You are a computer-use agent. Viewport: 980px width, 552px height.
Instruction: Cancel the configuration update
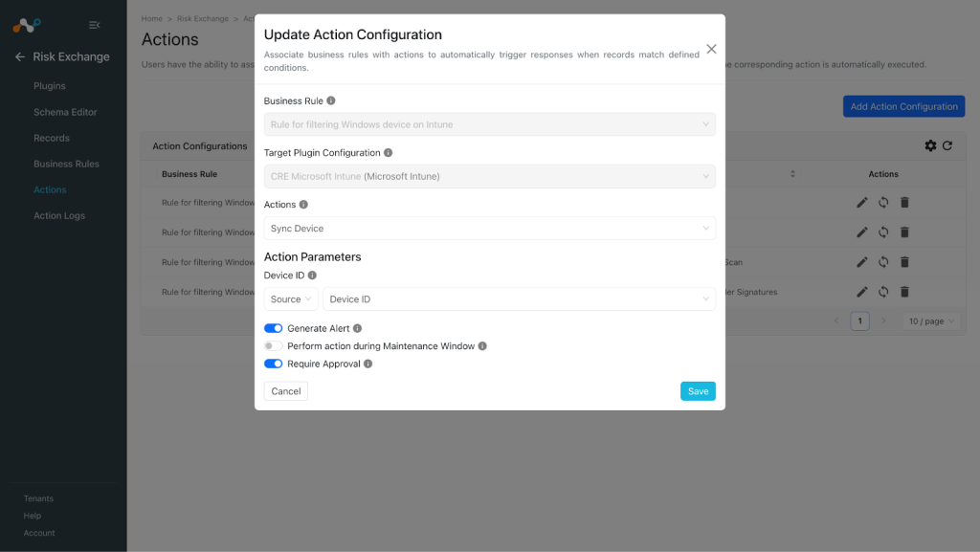pyautogui.click(x=285, y=391)
